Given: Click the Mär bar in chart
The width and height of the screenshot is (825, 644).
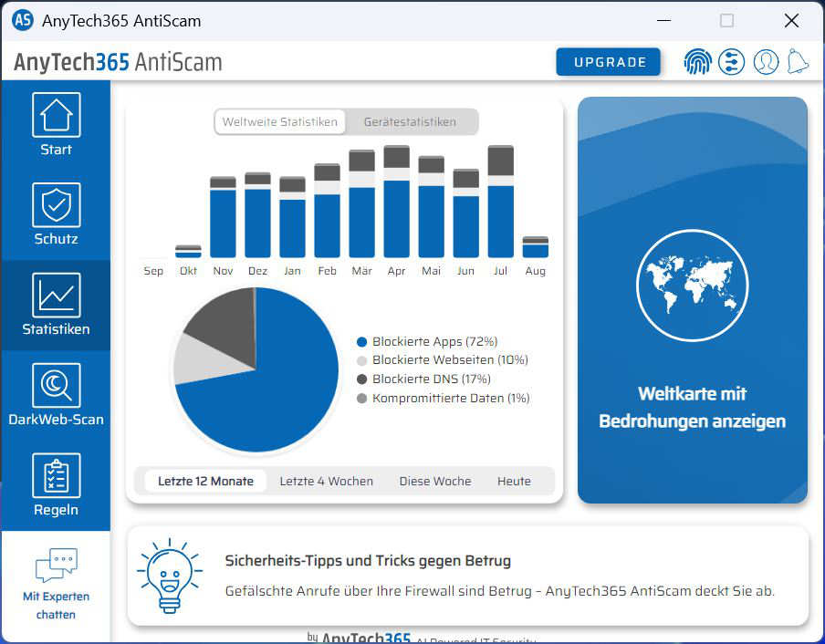Looking at the screenshot, I should pyautogui.click(x=362, y=204).
